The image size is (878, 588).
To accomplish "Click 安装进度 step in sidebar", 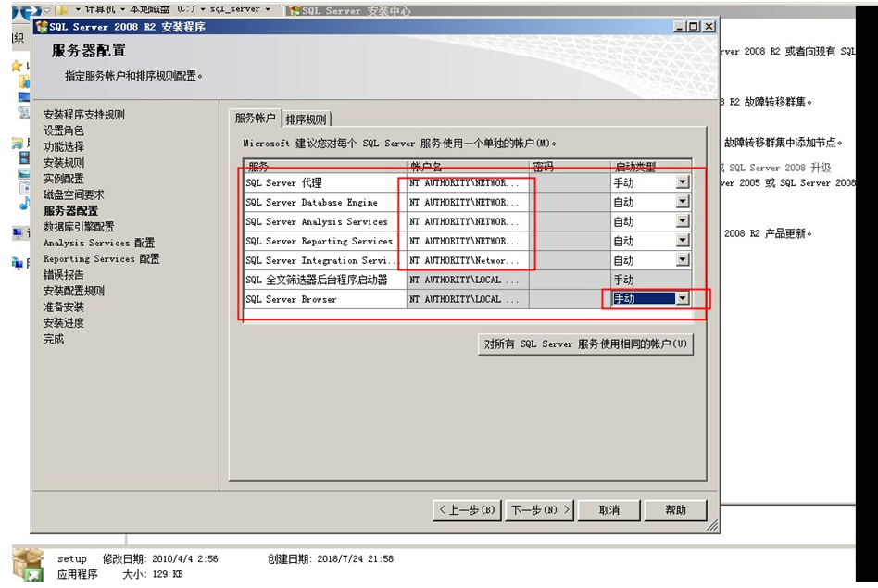I will point(64,323).
